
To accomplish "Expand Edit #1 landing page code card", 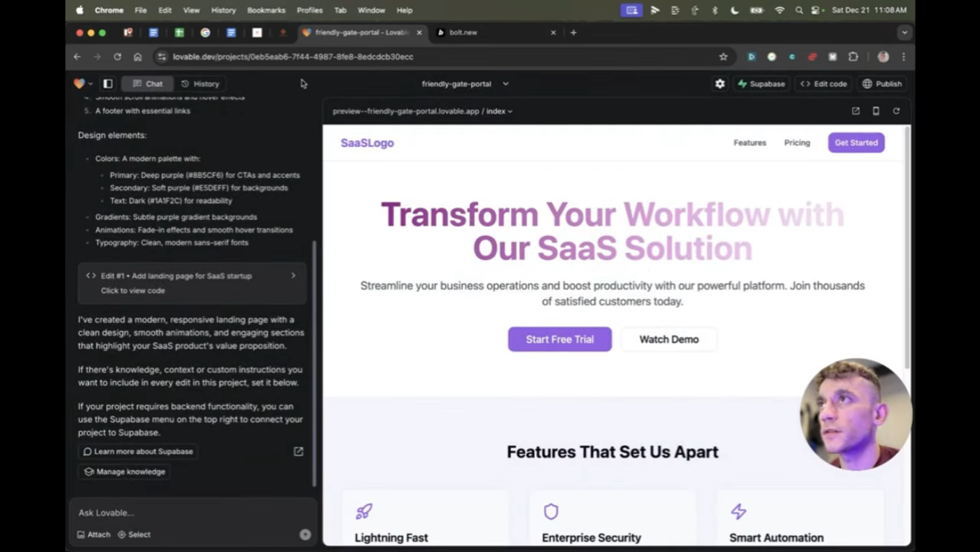I will (x=192, y=283).
